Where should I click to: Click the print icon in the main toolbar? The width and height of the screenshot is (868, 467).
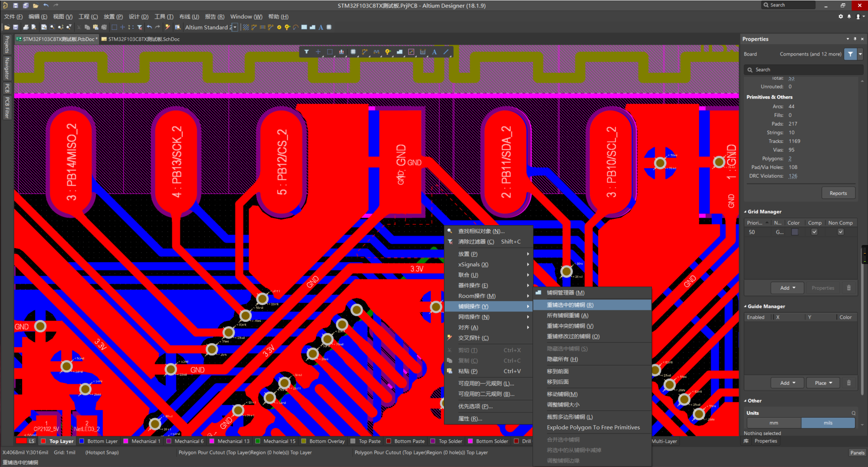click(x=26, y=28)
